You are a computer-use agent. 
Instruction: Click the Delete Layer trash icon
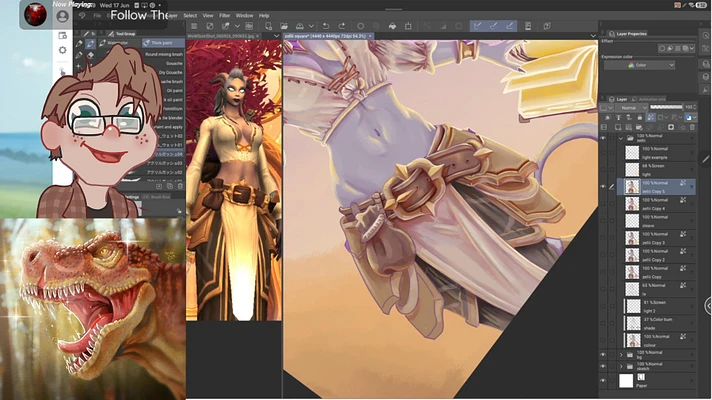tap(692, 128)
